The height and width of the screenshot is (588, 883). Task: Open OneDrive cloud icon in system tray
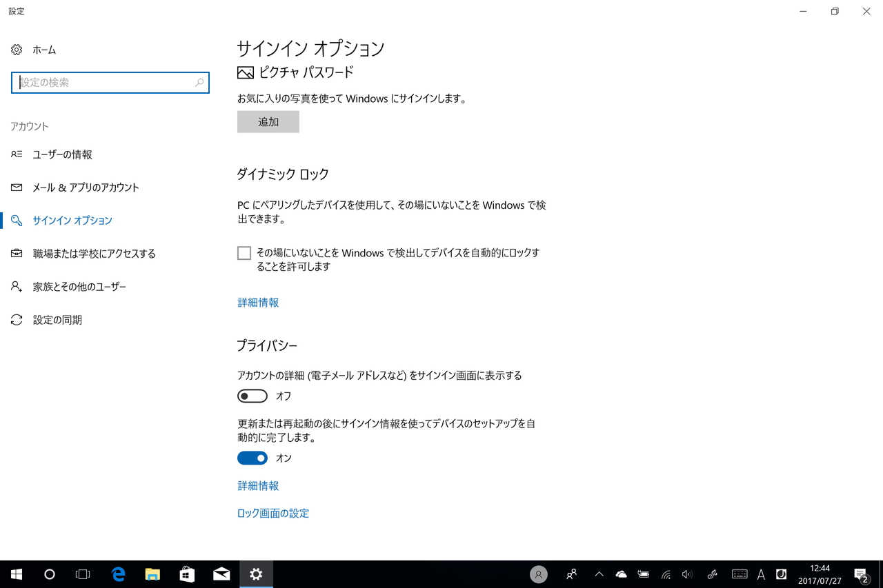pyautogui.click(x=621, y=574)
